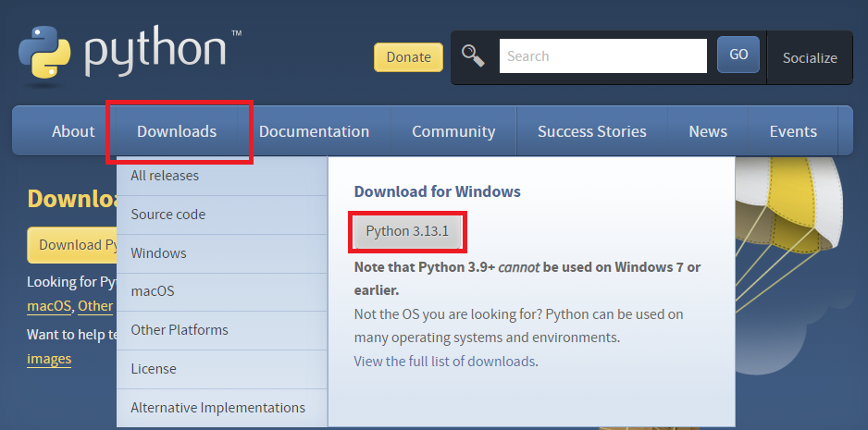Select Source code in Downloads submenu

tap(222, 215)
